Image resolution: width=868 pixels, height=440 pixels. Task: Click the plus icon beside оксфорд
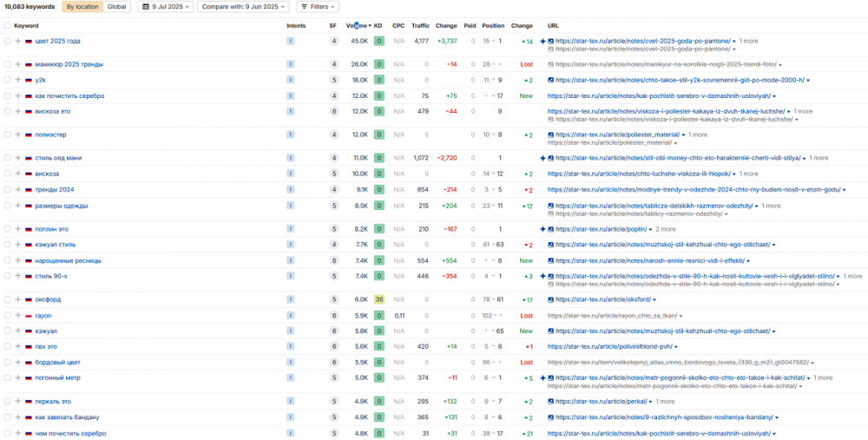(x=17, y=299)
